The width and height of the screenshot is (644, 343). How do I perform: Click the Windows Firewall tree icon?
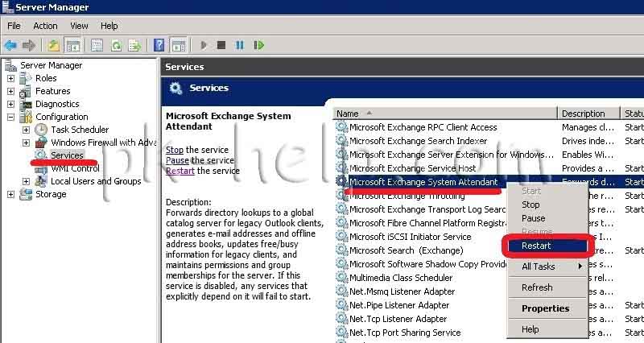pos(41,143)
